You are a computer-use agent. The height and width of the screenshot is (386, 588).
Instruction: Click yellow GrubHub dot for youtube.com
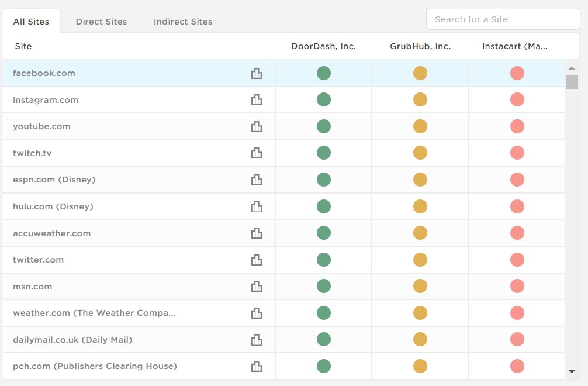[420, 126]
